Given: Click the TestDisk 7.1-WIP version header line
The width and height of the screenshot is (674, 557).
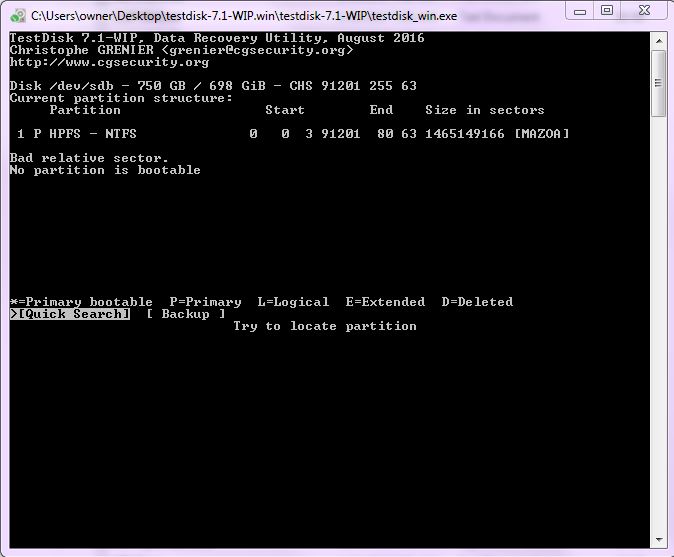Looking at the screenshot, I should click(217, 38).
